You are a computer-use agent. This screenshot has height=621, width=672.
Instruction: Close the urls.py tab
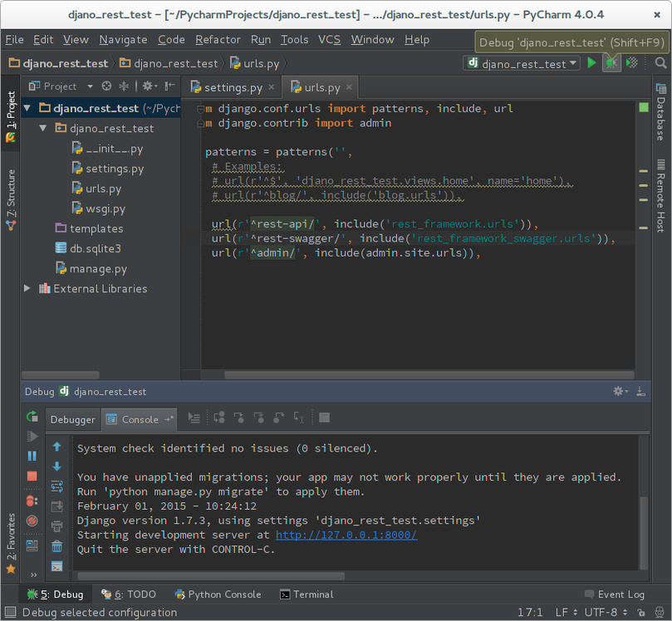(x=349, y=87)
